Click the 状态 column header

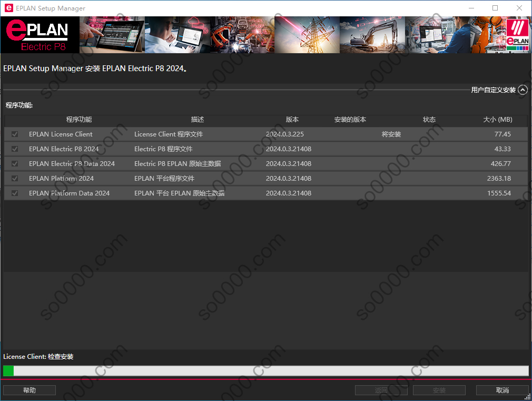pyautogui.click(x=429, y=120)
